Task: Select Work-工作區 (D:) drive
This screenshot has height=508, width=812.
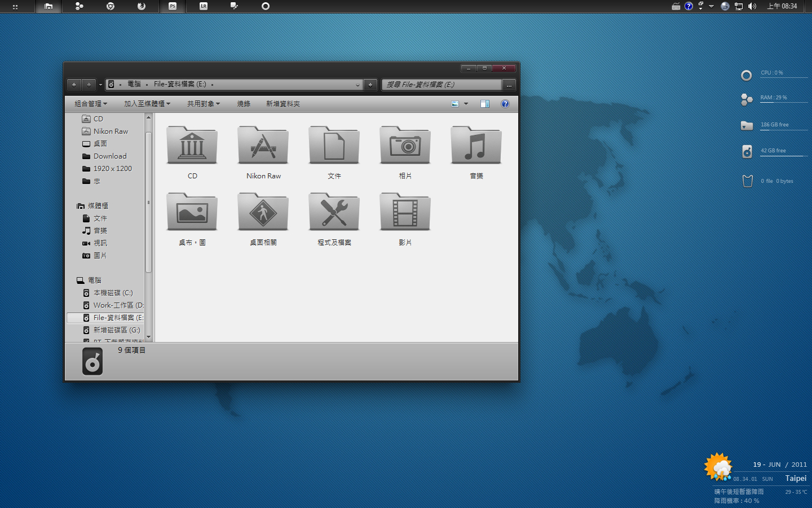Action: 113,305
